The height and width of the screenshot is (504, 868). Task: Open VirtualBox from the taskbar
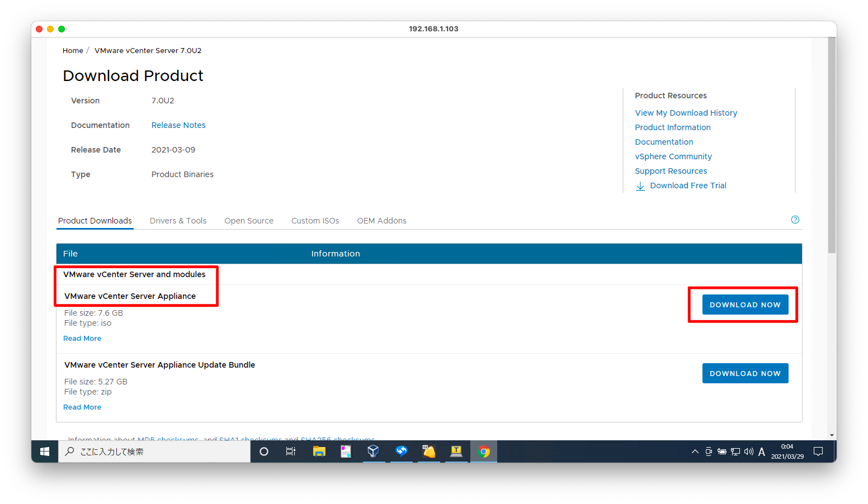[374, 451]
